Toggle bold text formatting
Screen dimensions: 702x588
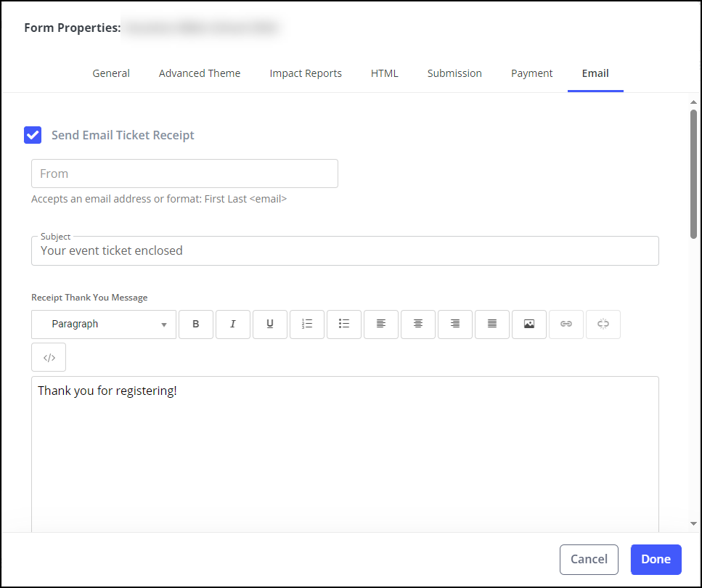pyautogui.click(x=196, y=324)
